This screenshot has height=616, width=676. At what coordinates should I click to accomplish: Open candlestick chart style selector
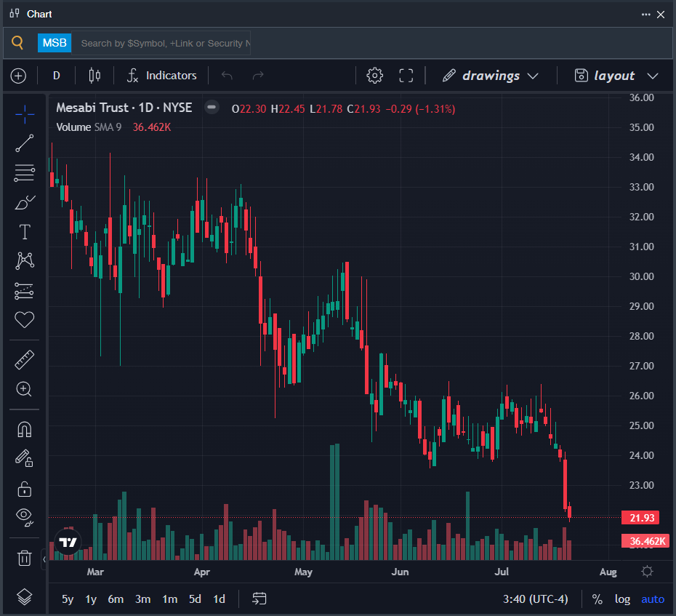click(94, 76)
